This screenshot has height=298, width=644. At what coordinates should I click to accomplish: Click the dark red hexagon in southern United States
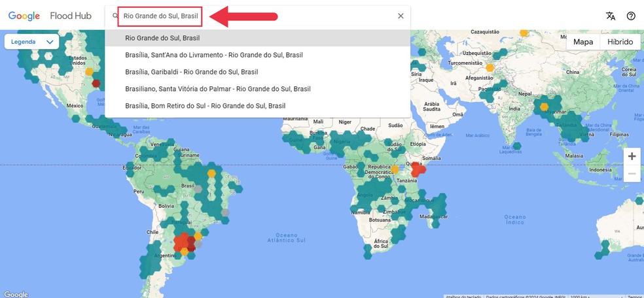96,84
